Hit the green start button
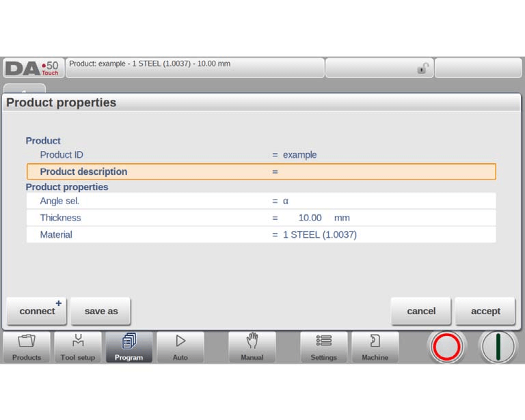This screenshot has width=525, height=420. [498, 347]
